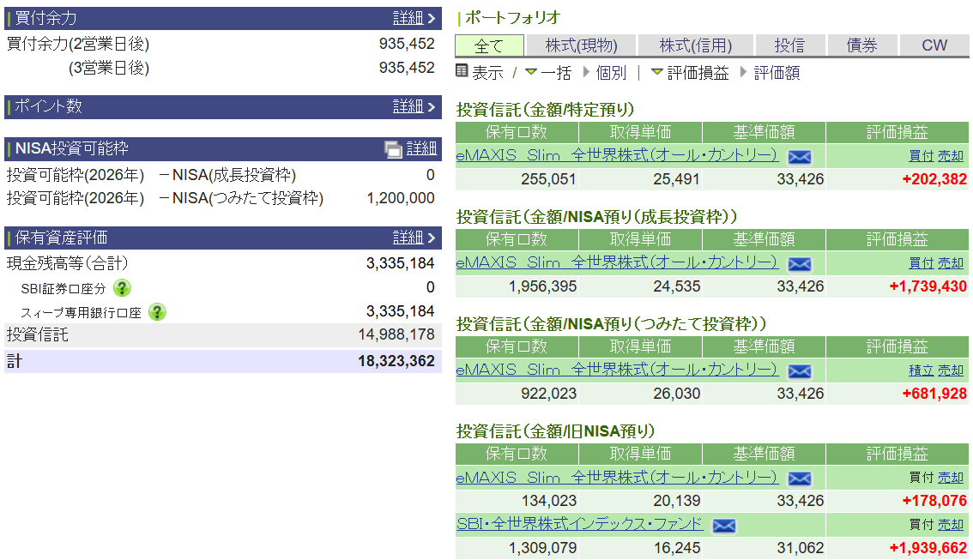Click the mail icon in つみたて投資枠 fund row
This screenshot has height=560, width=973.
(x=799, y=371)
